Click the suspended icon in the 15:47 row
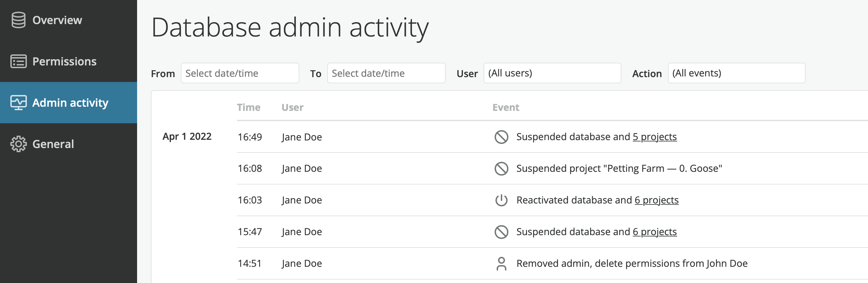 (x=501, y=232)
